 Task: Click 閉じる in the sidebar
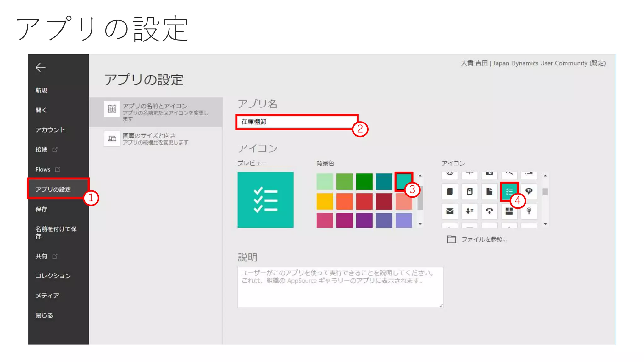44,315
